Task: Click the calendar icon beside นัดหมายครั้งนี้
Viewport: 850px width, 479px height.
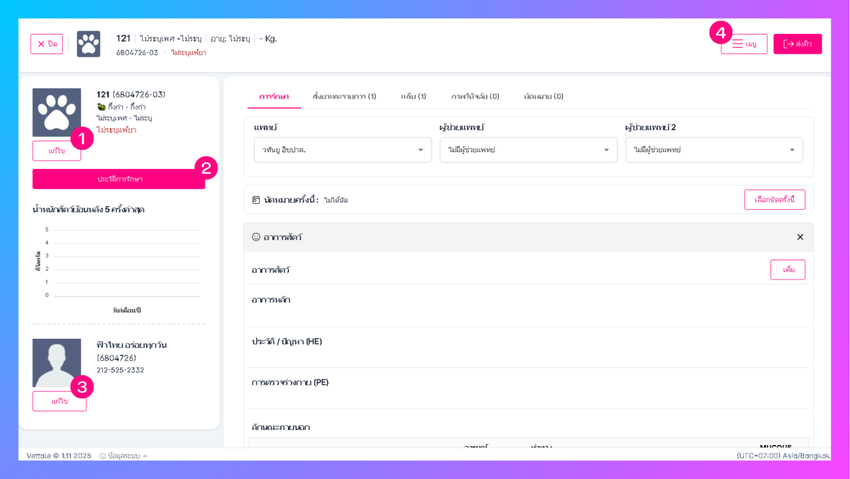Action: 256,200
